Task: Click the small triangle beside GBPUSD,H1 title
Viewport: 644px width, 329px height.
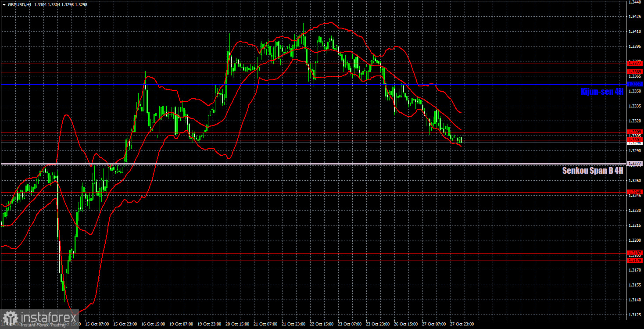Action: tap(4, 4)
